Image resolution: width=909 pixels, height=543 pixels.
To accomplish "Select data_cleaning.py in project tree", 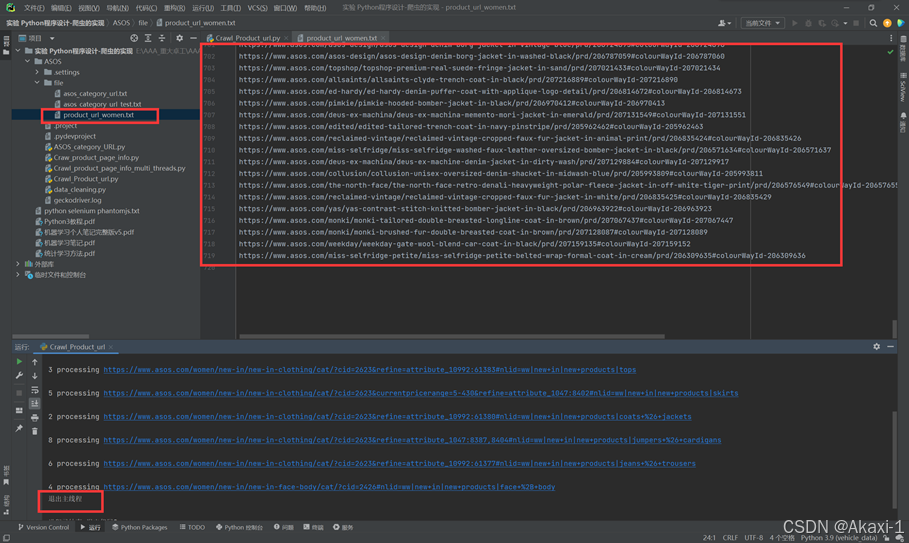I will point(80,189).
